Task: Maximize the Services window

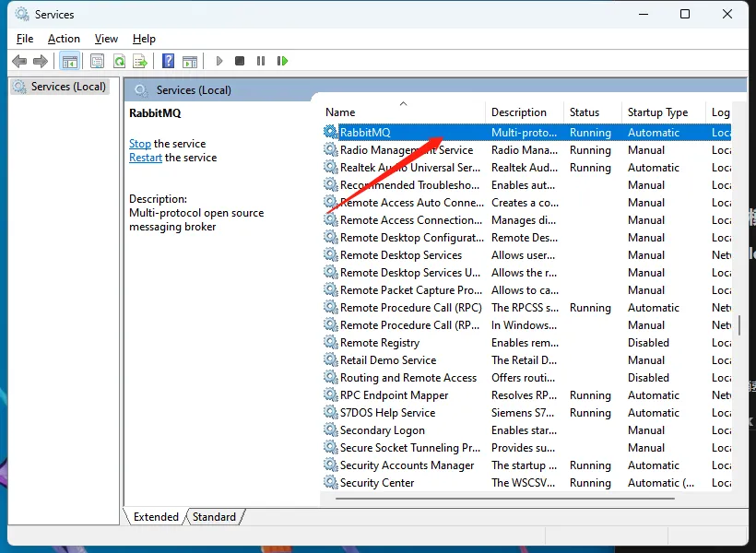Action: (x=685, y=14)
